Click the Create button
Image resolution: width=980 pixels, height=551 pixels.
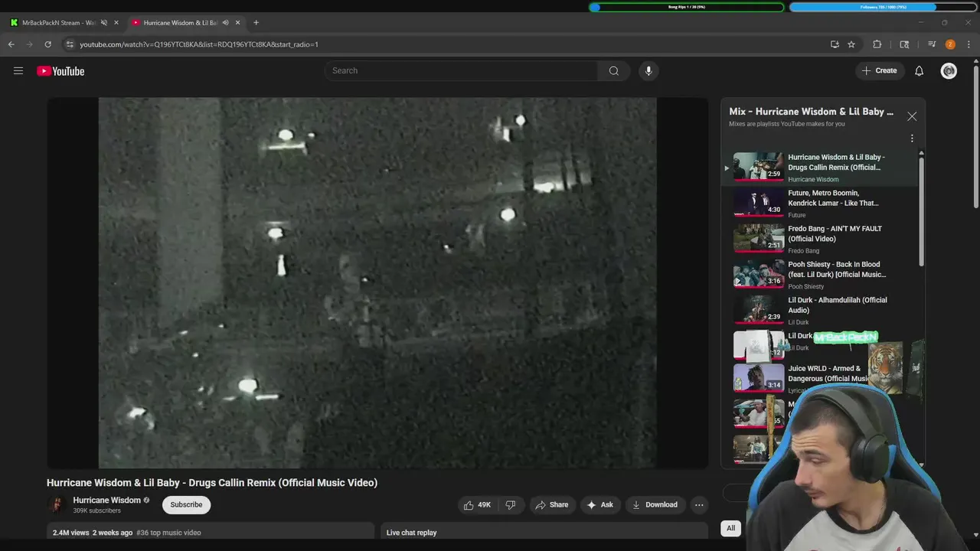coord(879,70)
